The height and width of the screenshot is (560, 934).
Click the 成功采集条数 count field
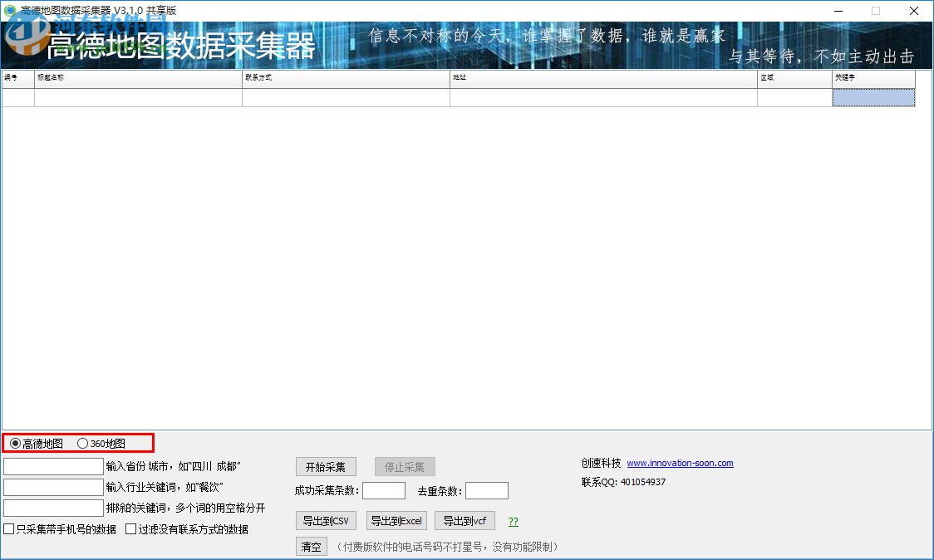tap(383, 490)
